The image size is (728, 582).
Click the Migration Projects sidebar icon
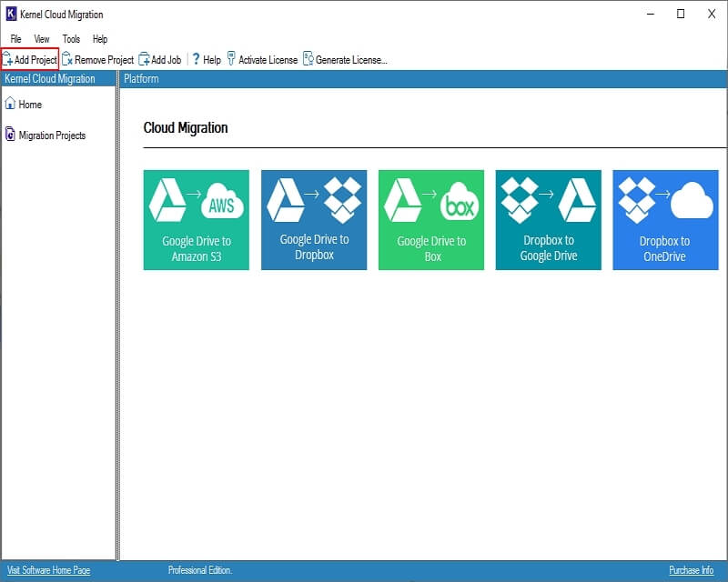coord(10,134)
